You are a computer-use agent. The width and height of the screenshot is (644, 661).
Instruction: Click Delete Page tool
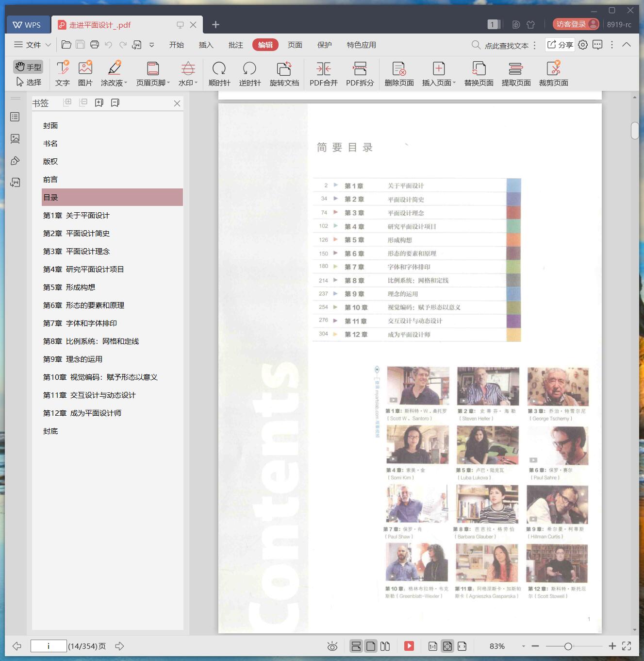click(399, 74)
